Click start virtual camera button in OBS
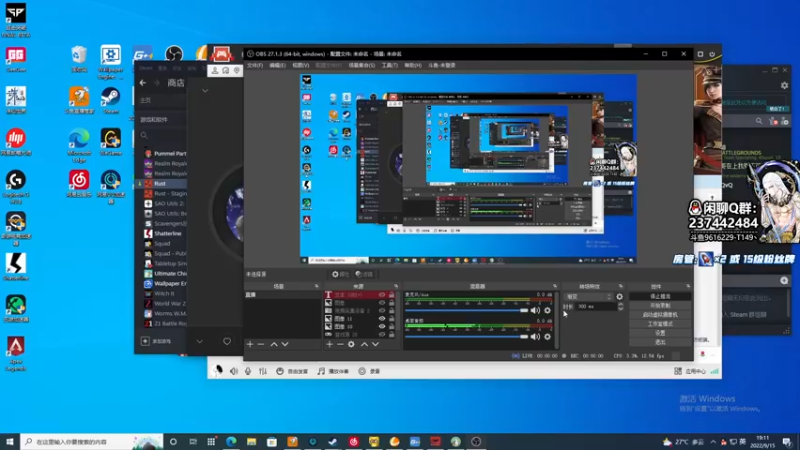 pyautogui.click(x=660, y=315)
